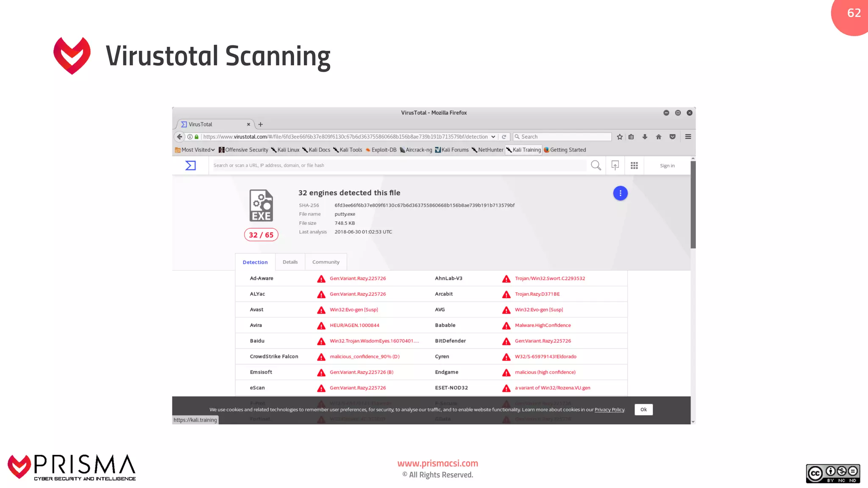Screen dimensions: 868x488
Task: Open the blue three-dot options button
Action: pos(620,193)
